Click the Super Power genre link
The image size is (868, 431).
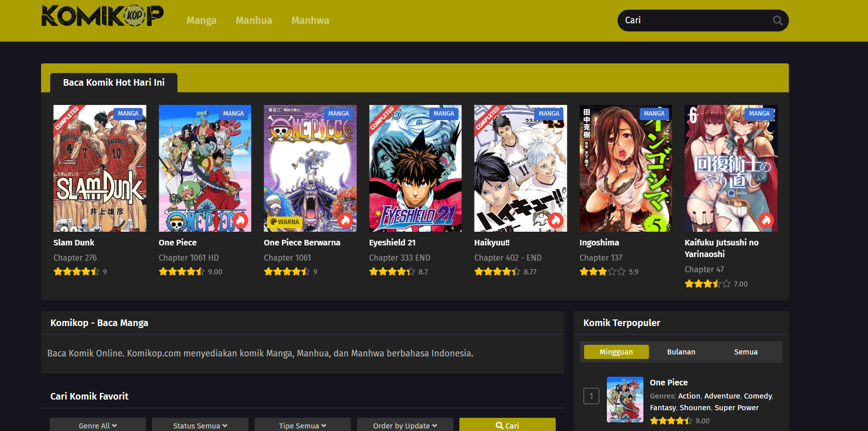point(737,408)
